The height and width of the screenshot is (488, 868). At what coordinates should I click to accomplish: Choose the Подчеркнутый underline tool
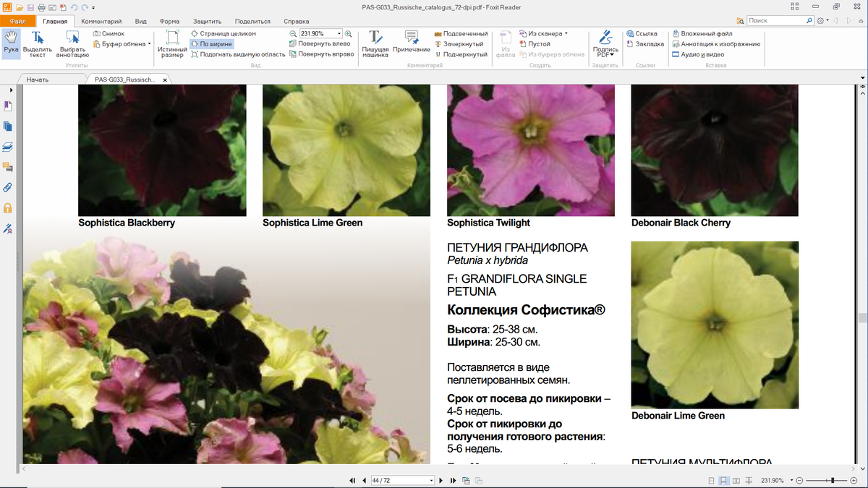(461, 53)
